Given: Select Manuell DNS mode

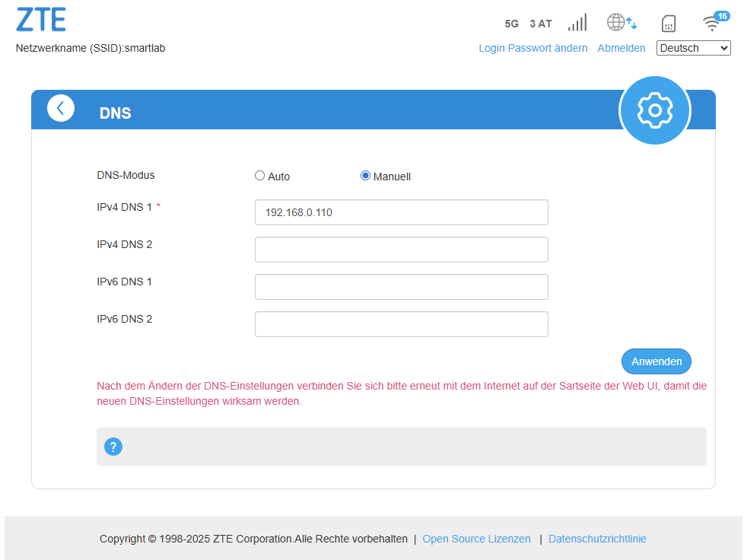Looking at the screenshot, I should pos(365,176).
